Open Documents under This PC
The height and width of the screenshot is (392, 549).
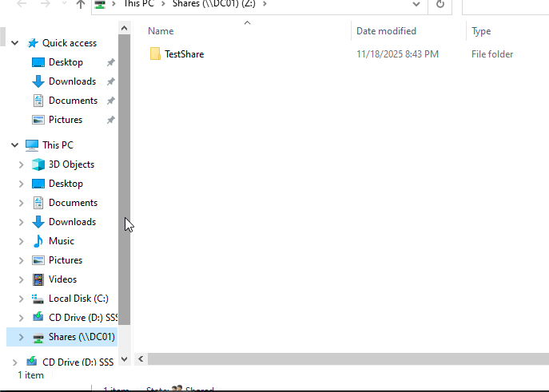click(x=73, y=203)
